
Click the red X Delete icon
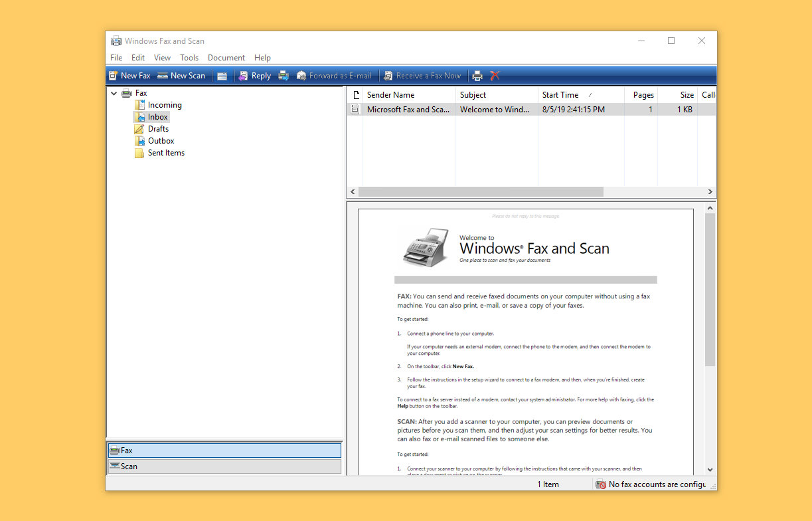pos(495,76)
